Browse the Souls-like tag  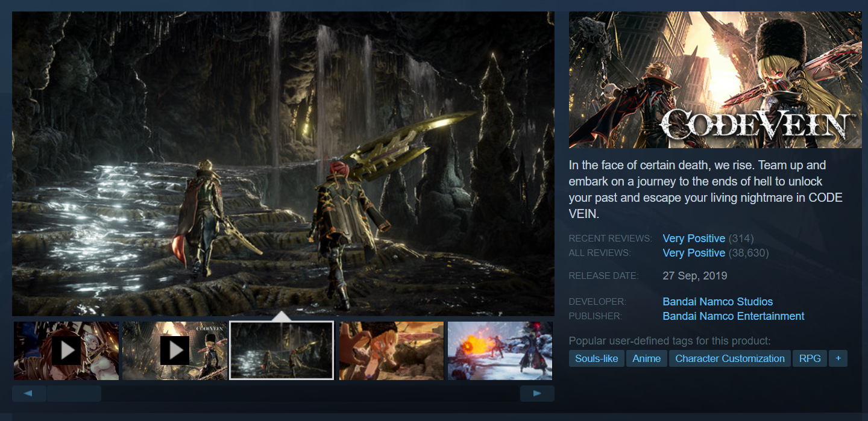pos(596,358)
